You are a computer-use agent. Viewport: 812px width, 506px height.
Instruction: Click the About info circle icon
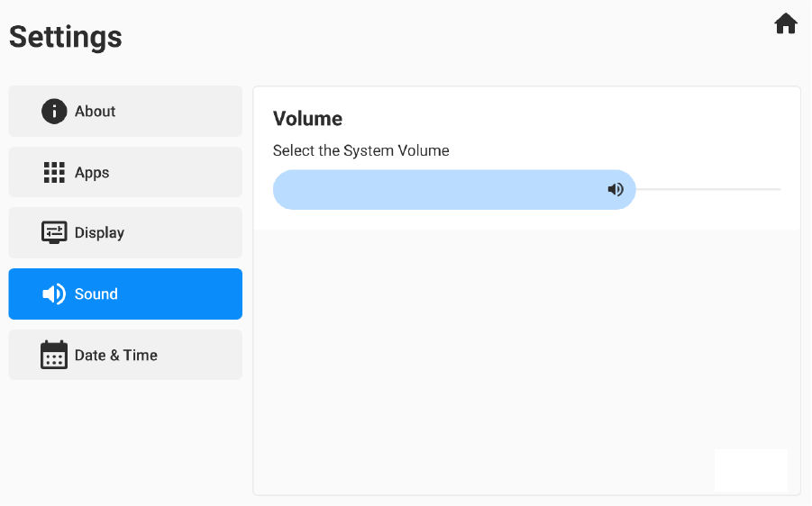pyautogui.click(x=54, y=112)
